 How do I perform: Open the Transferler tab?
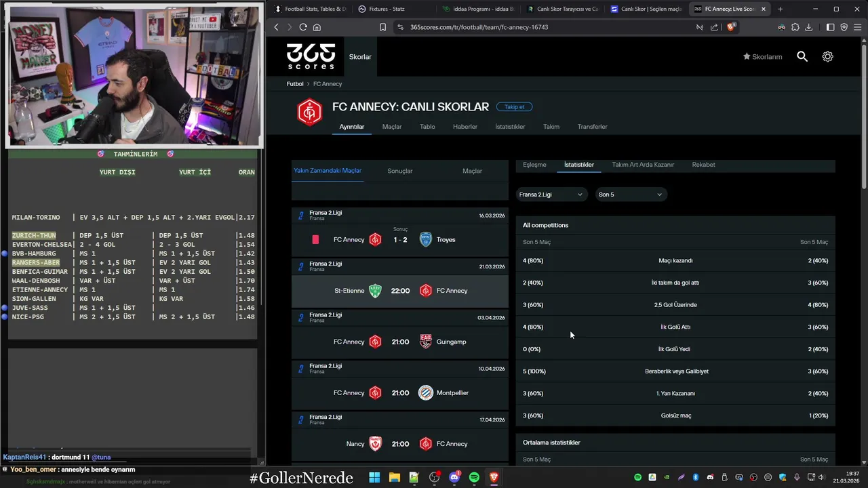[x=593, y=127]
